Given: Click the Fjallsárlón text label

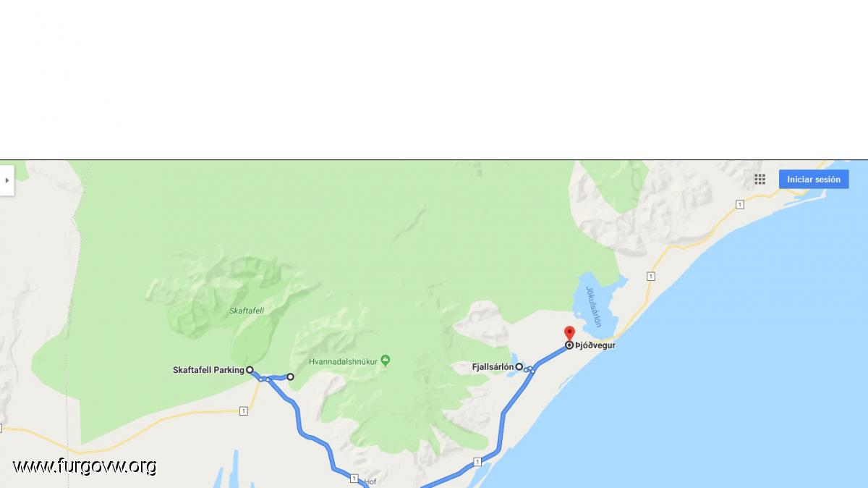Looking at the screenshot, I should 493,367.
